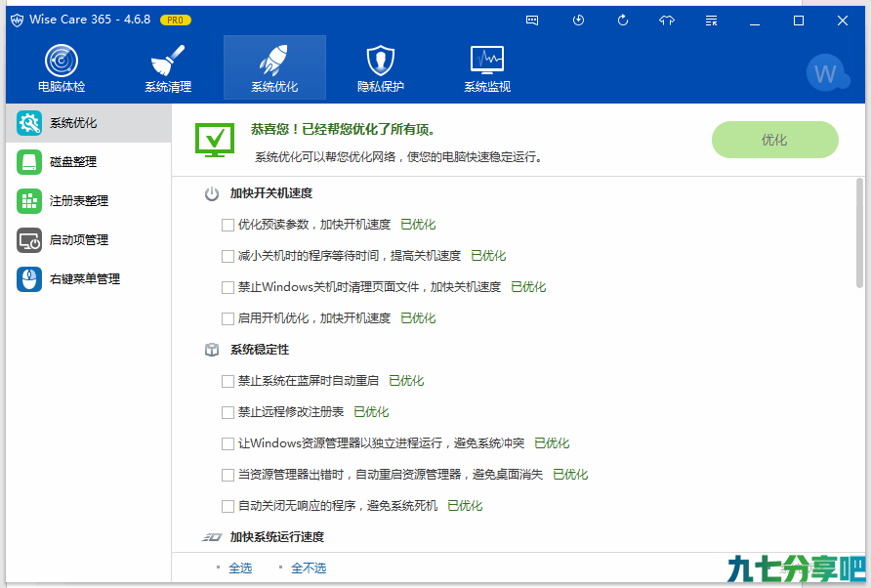Tick 禁止远程修改注册表 checkbox
This screenshot has width=871, height=588.
pyautogui.click(x=228, y=412)
